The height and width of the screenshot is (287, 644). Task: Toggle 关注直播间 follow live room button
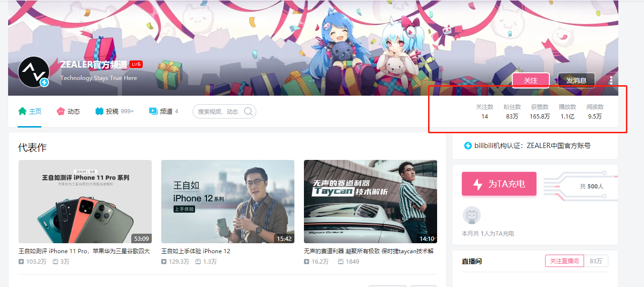tap(564, 261)
